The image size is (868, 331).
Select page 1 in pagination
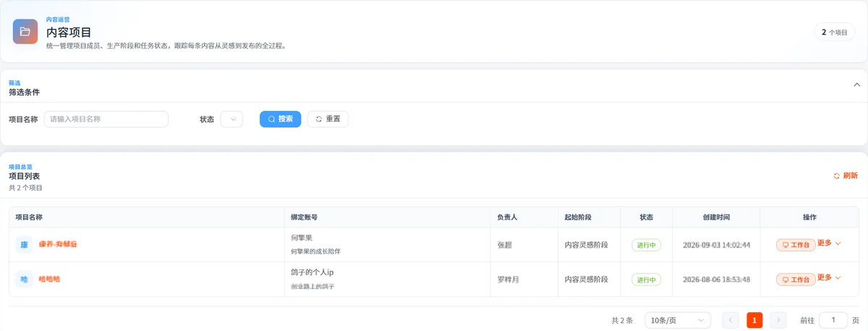[x=754, y=320]
